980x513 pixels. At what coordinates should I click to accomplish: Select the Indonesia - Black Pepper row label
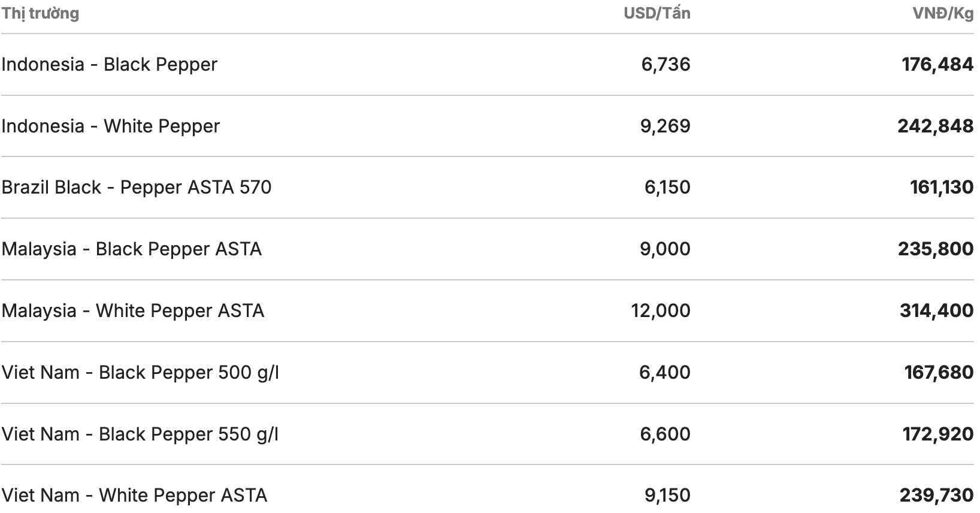[109, 64]
